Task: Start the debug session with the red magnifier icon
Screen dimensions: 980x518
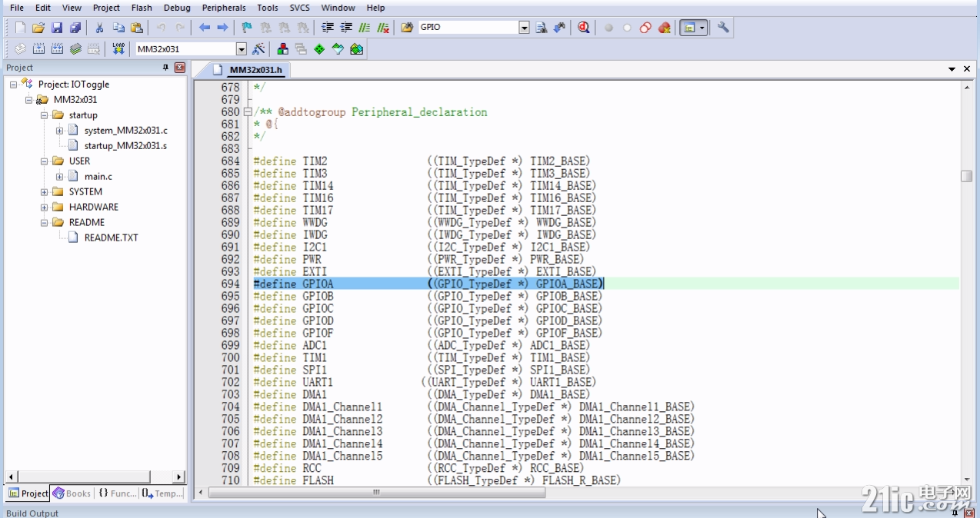Action: 584,28
